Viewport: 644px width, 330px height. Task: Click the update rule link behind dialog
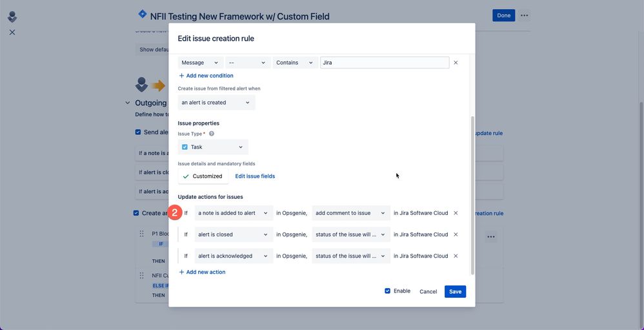point(489,134)
